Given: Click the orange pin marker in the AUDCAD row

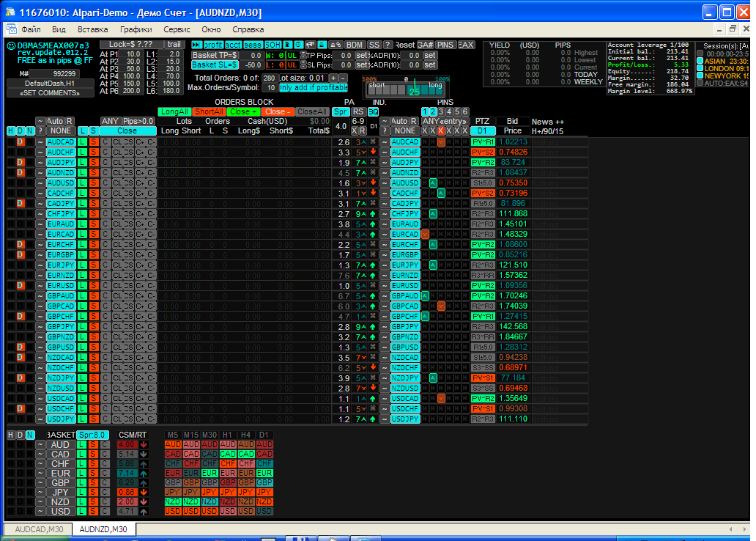Looking at the screenshot, I should [x=441, y=142].
